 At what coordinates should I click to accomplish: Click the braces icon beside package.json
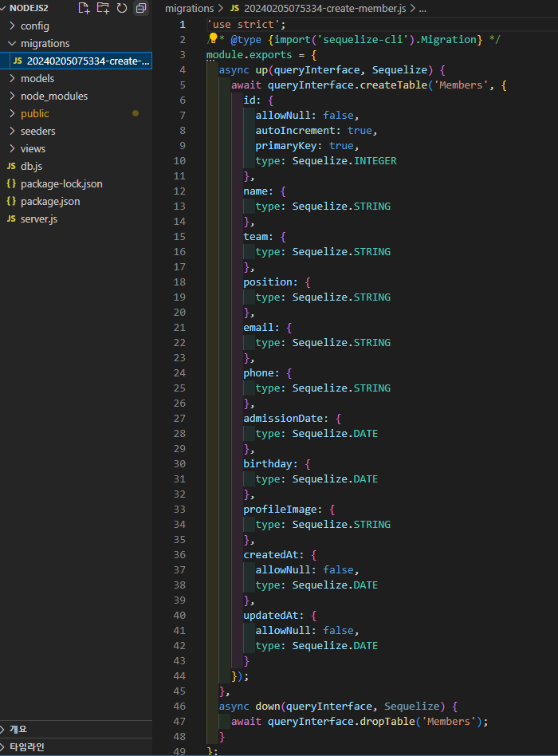tap(11, 201)
